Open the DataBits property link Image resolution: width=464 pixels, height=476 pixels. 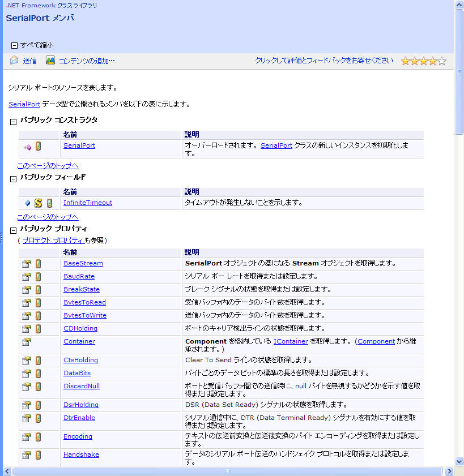77,373
